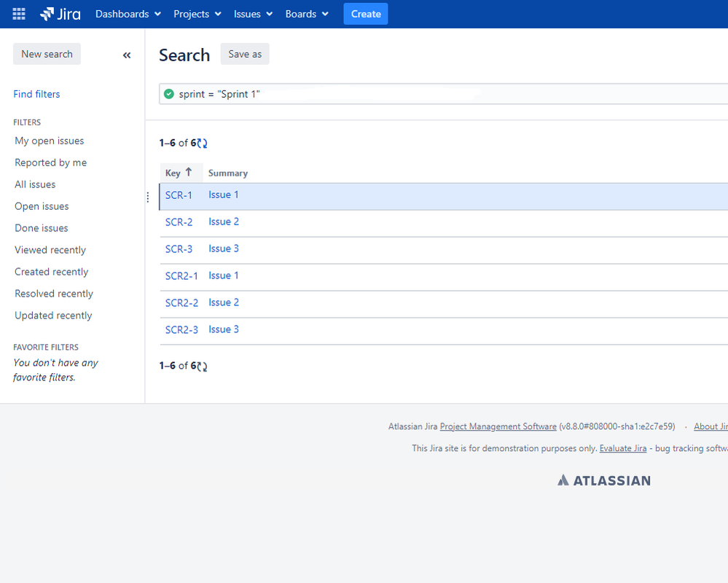Image resolution: width=728 pixels, height=583 pixels.
Task: Collapse the filters sidebar with double-chevron
Action: (x=127, y=55)
